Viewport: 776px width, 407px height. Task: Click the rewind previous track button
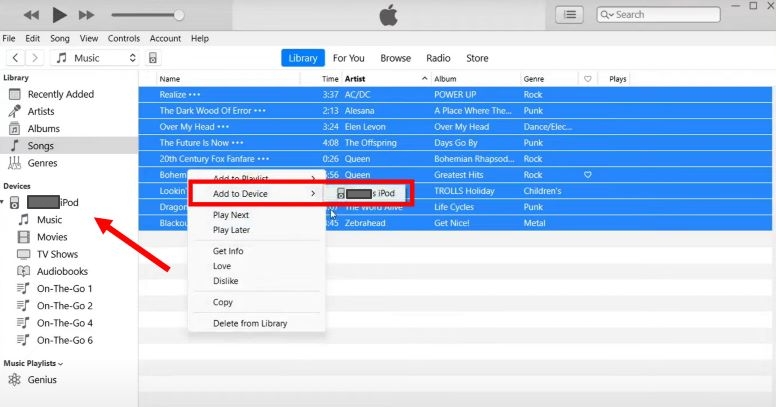[x=31, y=15]
